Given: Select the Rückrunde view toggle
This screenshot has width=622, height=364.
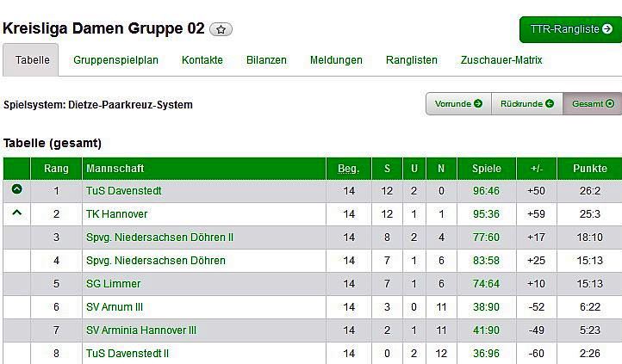Looking at the screenshot, I should pyautogui.click(x=526, y=104).
